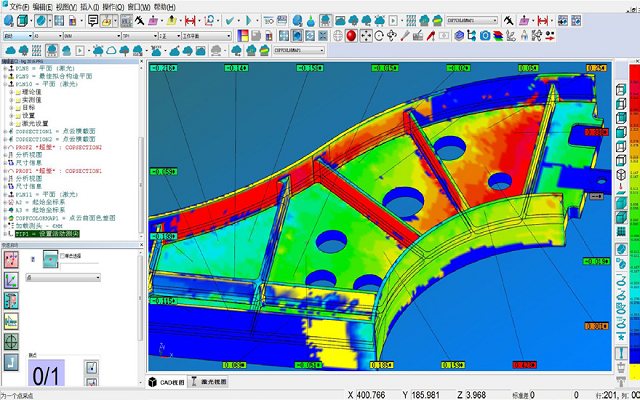Open the COPFCOLORMAP1 dropdown in top-right toolbar
Viewport: 640px width, 400px height.
coord(472,20)
